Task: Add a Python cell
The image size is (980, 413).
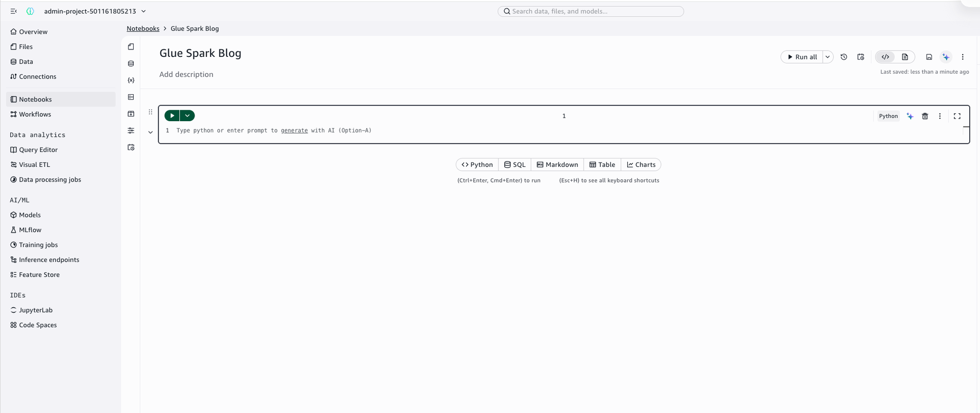Action: (x=477, y=165)
